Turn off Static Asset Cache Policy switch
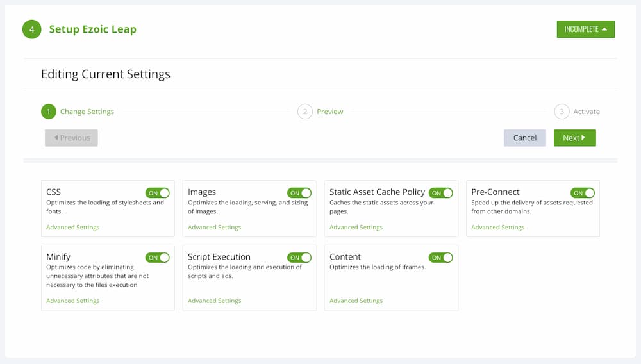The height and width of the screenshot is (364, 641). (441, 193)
